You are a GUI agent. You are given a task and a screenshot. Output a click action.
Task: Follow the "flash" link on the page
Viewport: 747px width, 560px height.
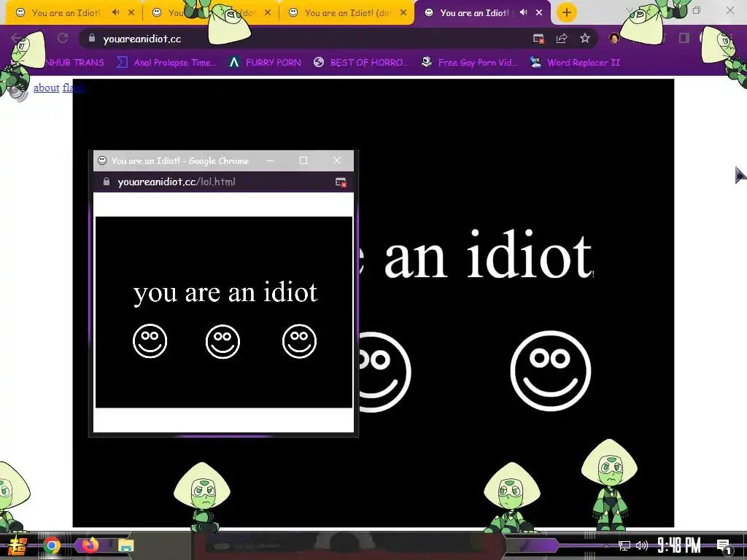[73, 87]
